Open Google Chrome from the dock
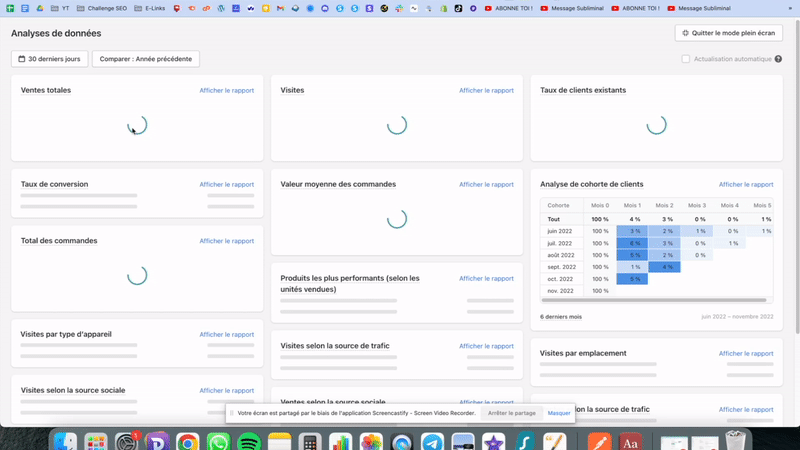The width and height of the screenshot is (800, 450). click(x=188, y=442)
